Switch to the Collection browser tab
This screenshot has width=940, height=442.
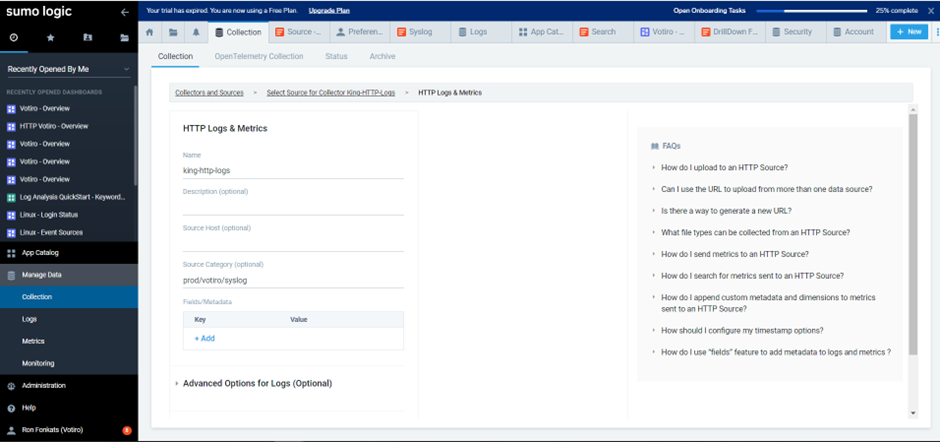pyautogui.click(x=238, y=32)
